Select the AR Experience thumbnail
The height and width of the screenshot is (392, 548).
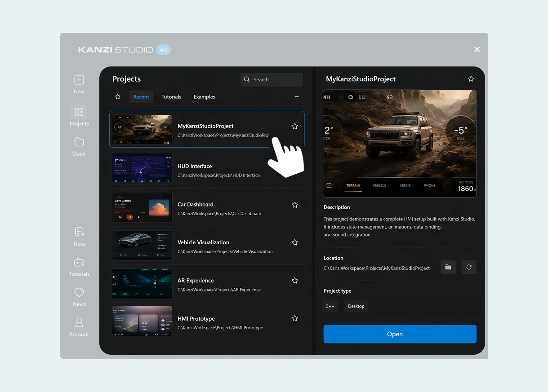tap(142, 283)
